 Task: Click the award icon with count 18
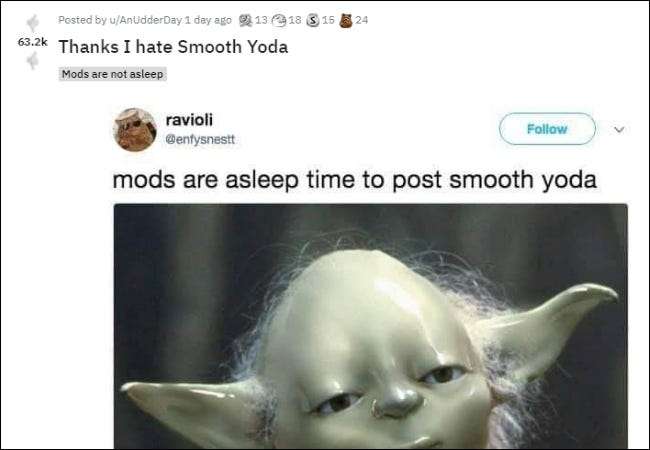279,20
